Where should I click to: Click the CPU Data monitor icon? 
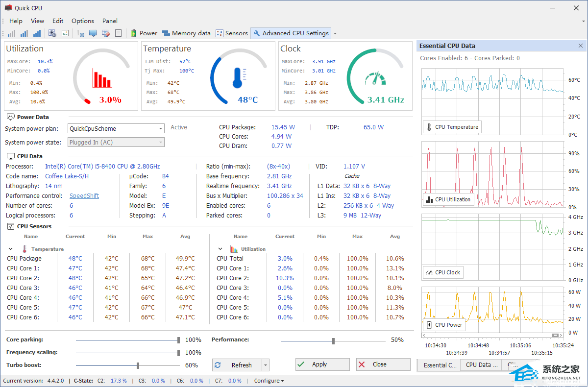pos(11,156)
